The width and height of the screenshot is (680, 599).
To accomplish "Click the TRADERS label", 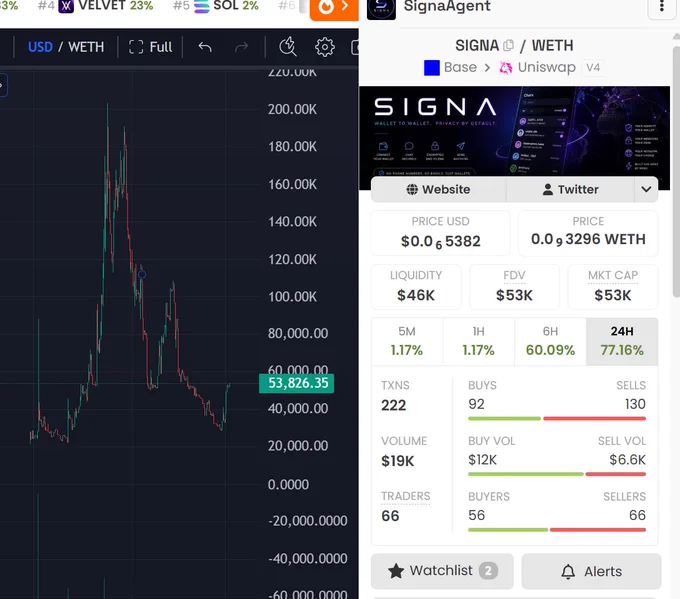I will pyautogui.click(x=405, y=496).
